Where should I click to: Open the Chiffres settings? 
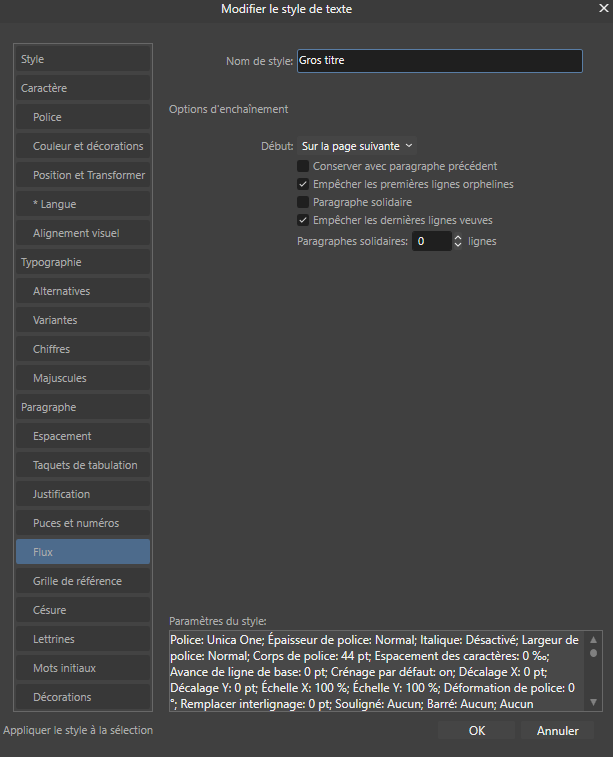83,349
